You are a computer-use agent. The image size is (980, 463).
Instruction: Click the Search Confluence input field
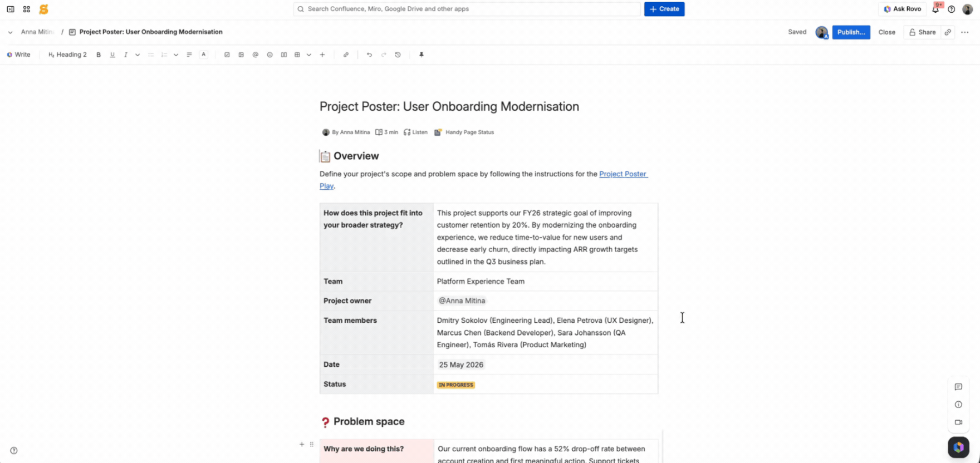(x=467, y=9)
